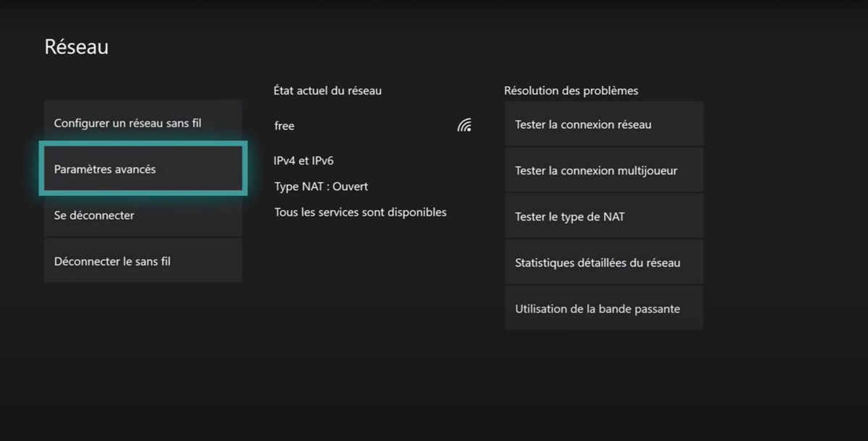This screenshot has height=441, width=868.
Task: Click Déconnecter le sans fil
Action: tap(142, 261)
